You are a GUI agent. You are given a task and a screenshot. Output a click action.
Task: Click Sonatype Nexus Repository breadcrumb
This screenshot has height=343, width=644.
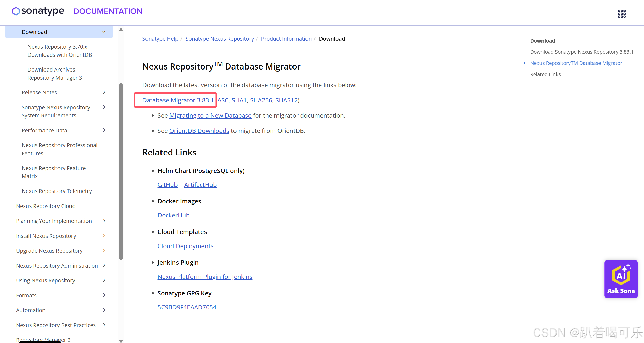click(x=219, y=39)
